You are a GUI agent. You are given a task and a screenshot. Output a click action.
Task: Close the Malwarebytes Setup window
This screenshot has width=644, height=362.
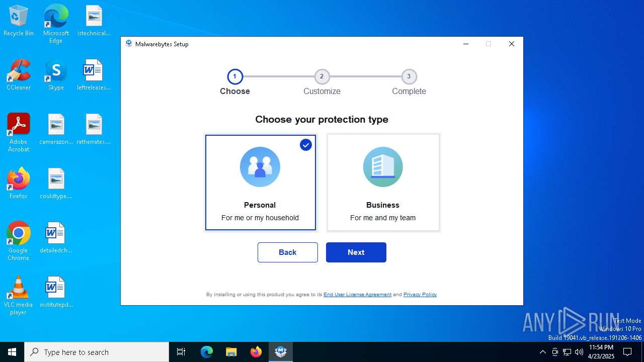point(512,44)
